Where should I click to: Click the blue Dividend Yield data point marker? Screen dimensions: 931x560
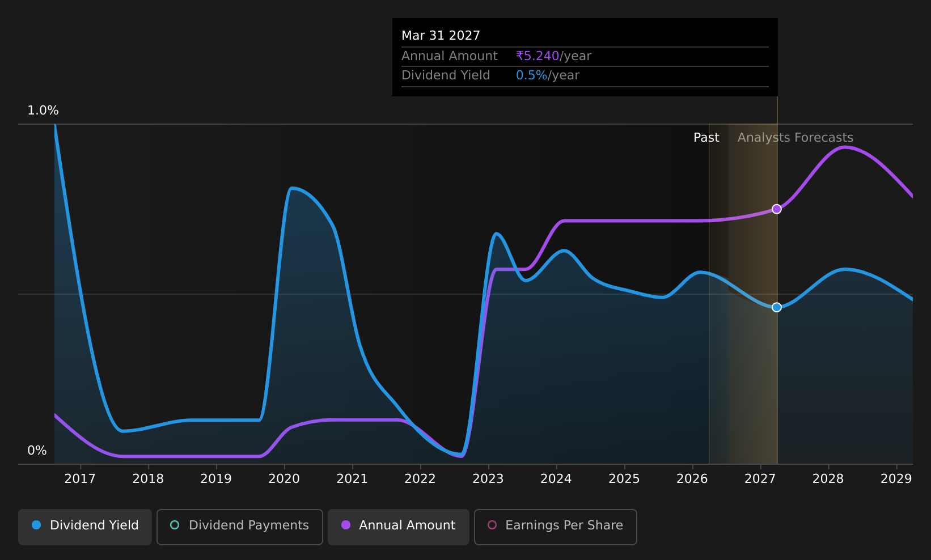tap(777, 307)
